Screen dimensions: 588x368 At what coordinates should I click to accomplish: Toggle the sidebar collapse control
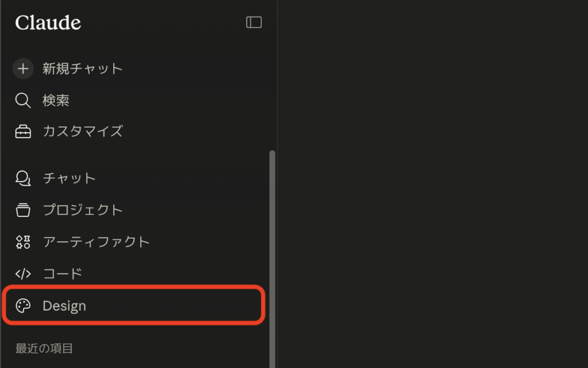pos(253,22)
